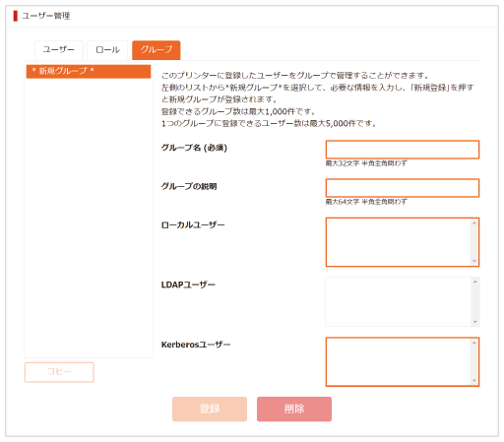Screen dimensions: 504x442
Task: Click ローカルユーザー scrollbar down arrow
Action: 474,261
